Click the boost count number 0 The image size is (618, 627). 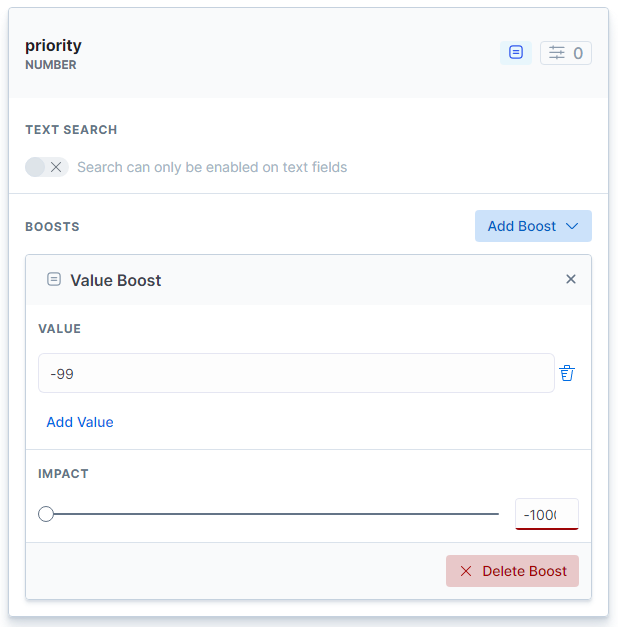click(x=578, y=53)
